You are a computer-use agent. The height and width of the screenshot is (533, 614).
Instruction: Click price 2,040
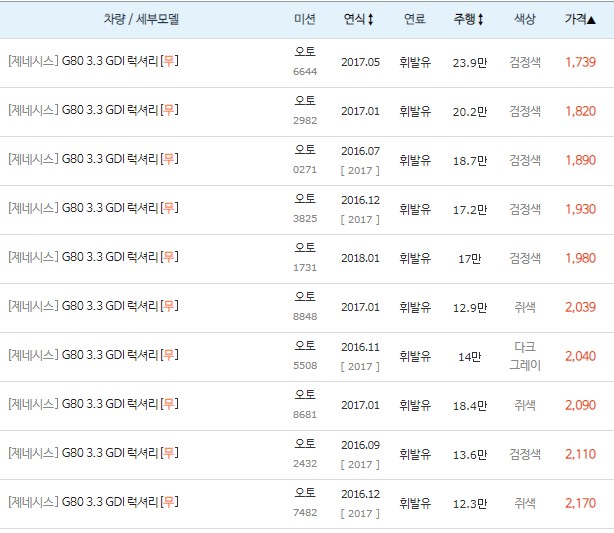(580, 356)
